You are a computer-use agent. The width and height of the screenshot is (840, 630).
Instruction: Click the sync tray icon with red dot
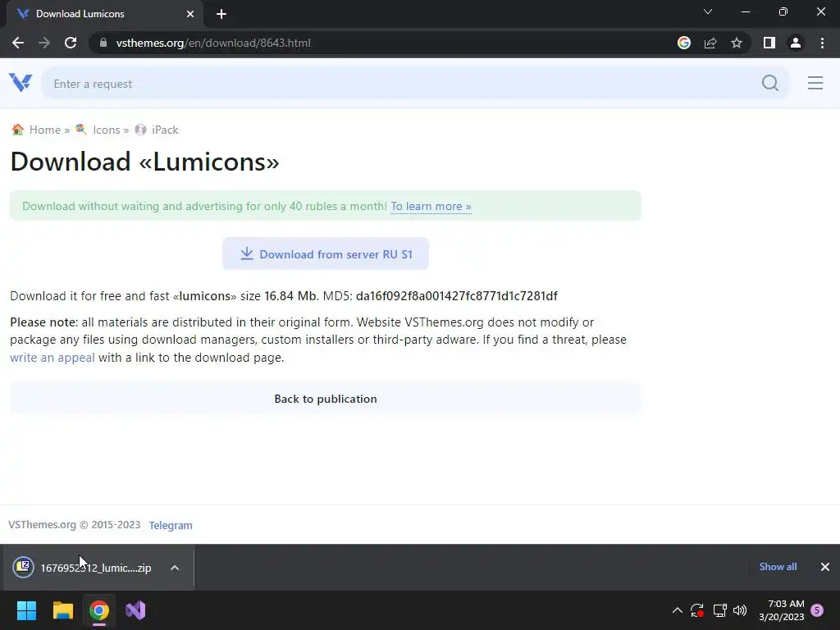coord(697,610)
